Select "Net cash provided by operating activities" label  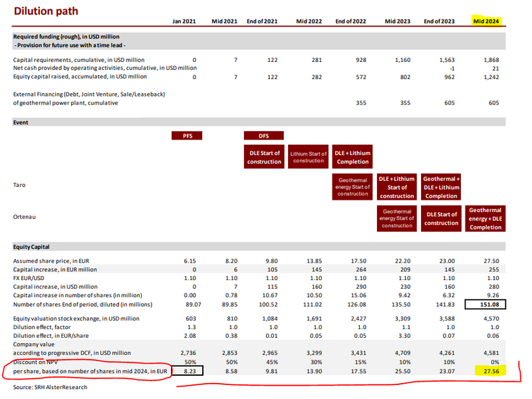pyautogui.click(x=105, y=68)
